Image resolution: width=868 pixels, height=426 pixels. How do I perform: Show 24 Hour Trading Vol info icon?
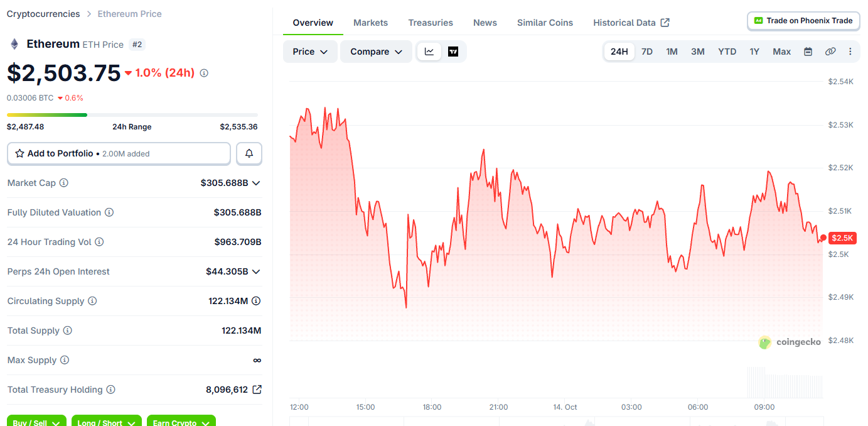pyautogui.click(x=99, y=242)
